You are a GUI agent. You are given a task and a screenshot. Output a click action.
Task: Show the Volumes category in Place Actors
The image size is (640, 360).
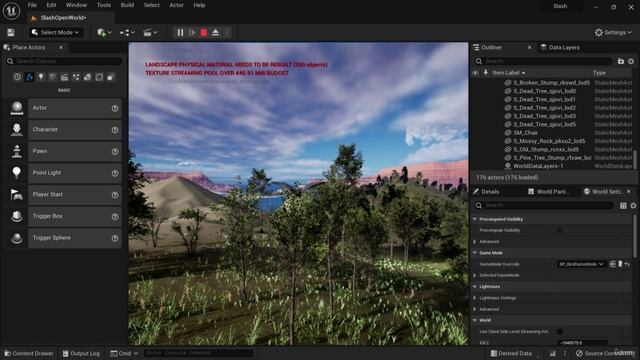[x=99, y=77]
